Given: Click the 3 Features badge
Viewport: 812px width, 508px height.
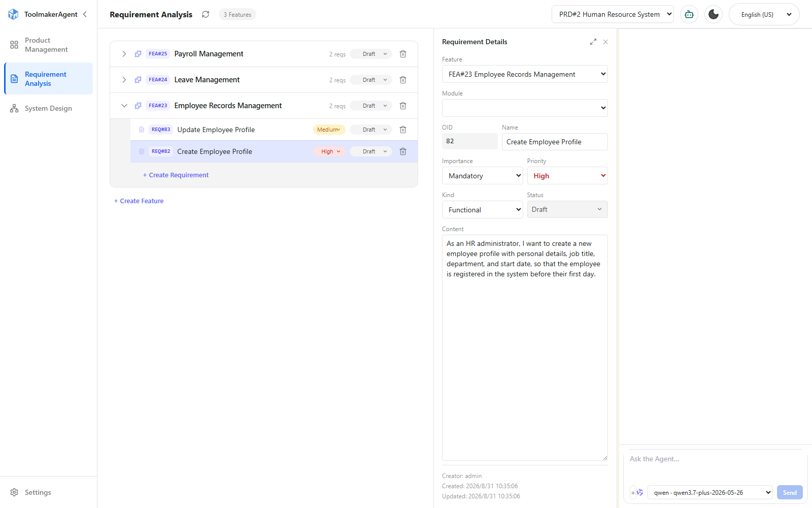Looking at the screenshot, I should point(238,15).
